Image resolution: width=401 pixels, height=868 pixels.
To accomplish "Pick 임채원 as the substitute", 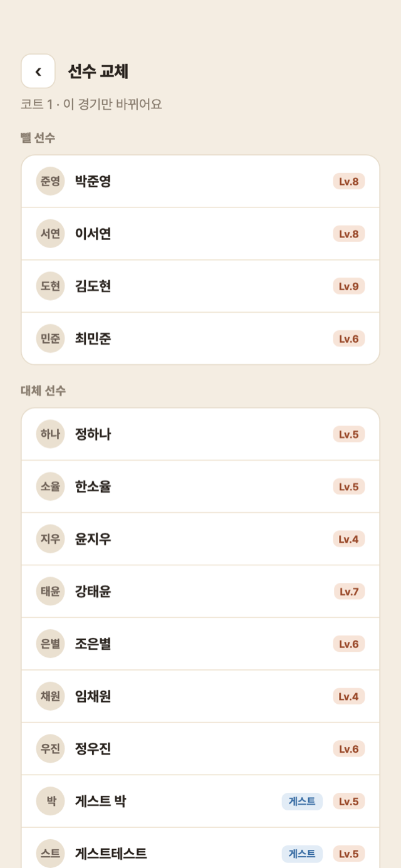I will tap(200, 696).
